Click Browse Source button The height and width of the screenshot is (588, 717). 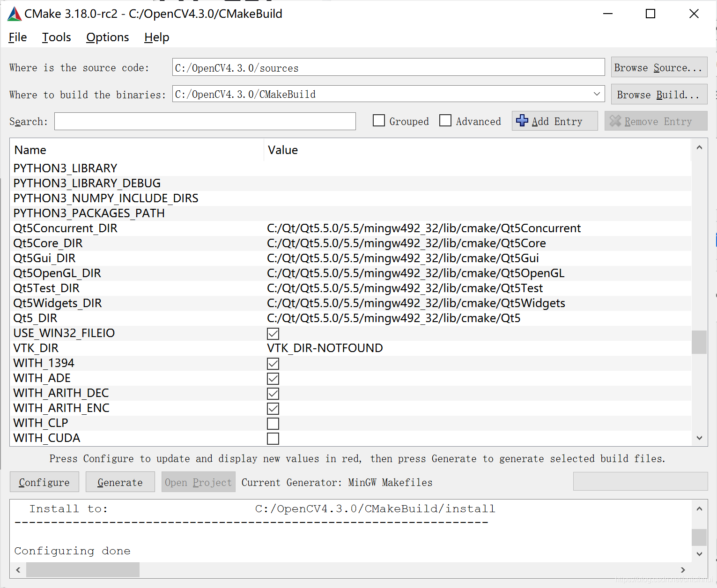tap(659, 67)
